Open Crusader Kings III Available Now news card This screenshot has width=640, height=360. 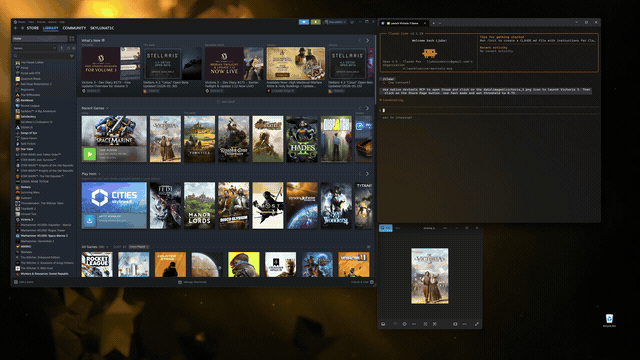(296, 70)
